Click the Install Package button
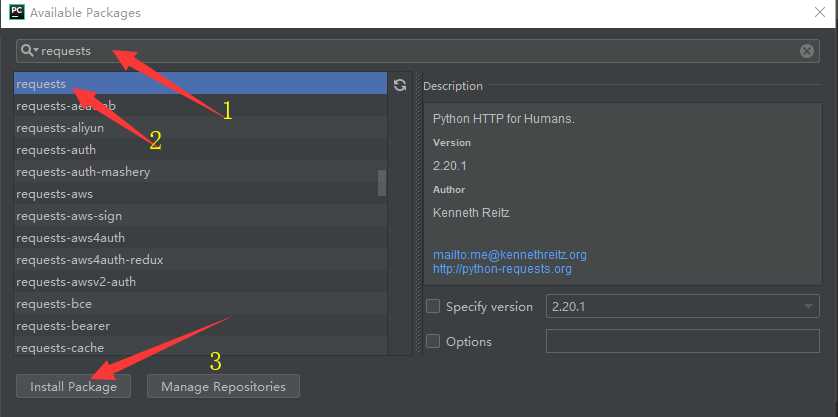The width and height of the screenshot is (838, 417). [73, 386]
